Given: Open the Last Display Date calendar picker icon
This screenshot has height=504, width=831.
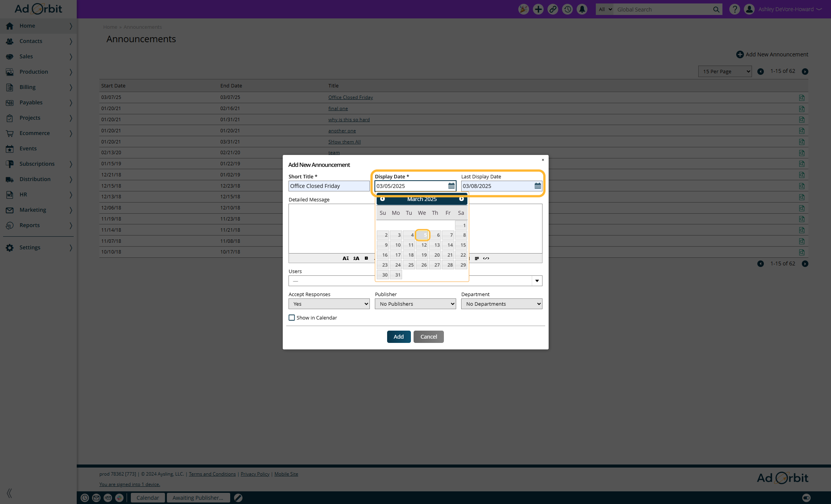Looking at the screenshot, I should pyautogui.click(x=538, y=186).
